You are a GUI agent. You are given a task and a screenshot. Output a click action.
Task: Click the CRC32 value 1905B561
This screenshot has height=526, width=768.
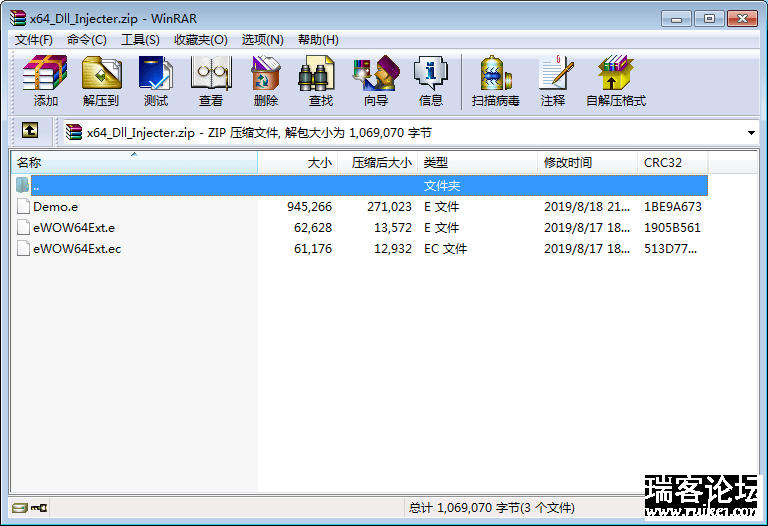click(x=672, y=228)
